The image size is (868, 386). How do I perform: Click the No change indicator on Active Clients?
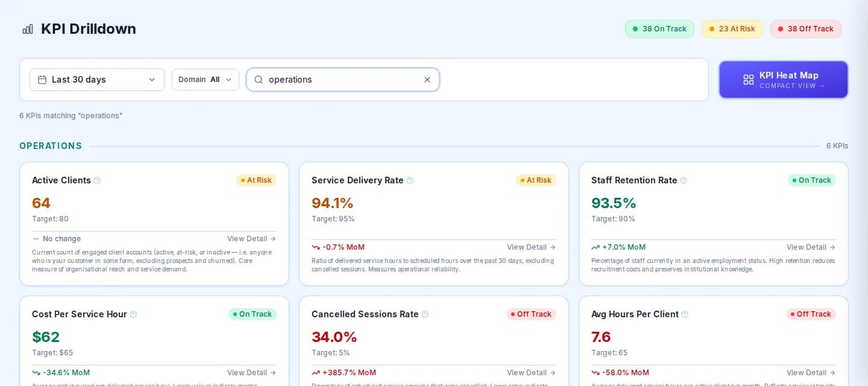[x=57, y=239]
